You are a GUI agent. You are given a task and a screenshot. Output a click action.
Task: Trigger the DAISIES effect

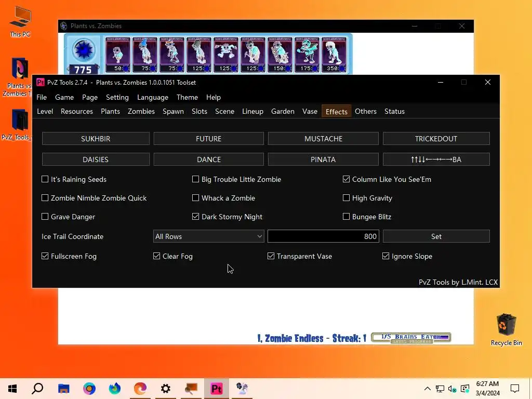(96, 159)
